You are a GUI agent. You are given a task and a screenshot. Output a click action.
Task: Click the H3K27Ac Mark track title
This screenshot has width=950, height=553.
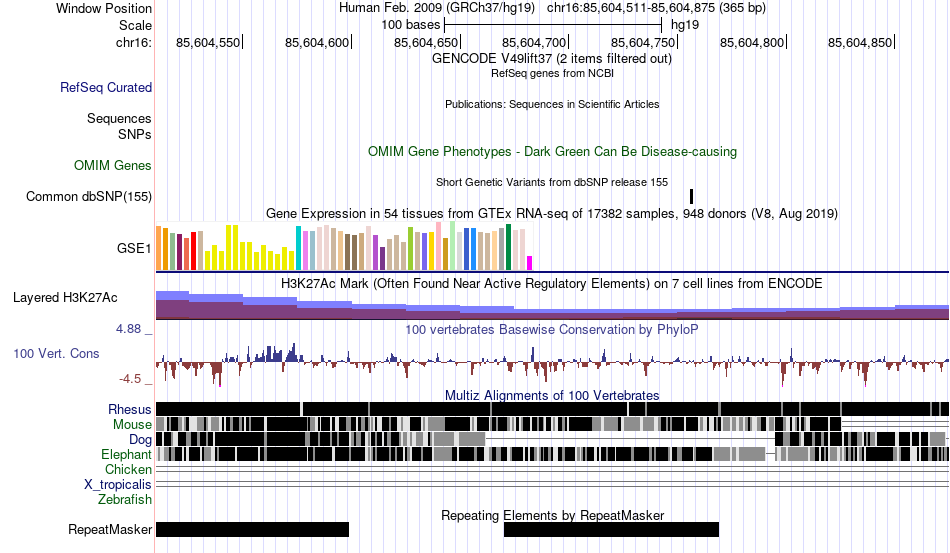(552, 283)
